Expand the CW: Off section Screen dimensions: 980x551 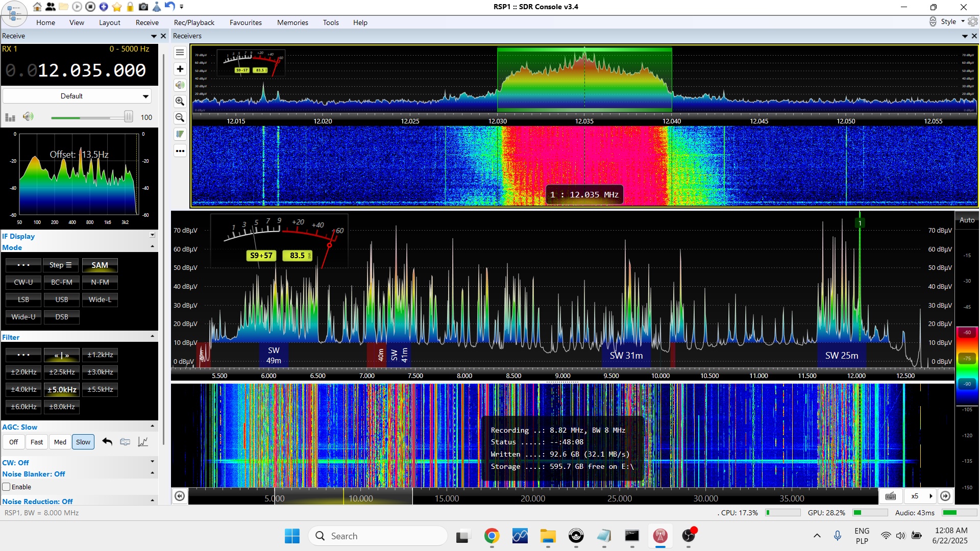coord(152,462)
